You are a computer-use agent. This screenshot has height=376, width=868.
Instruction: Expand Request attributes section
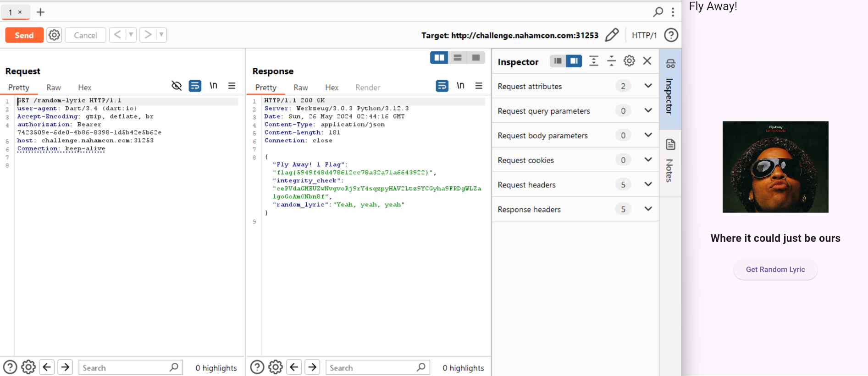tap(575, 86)
